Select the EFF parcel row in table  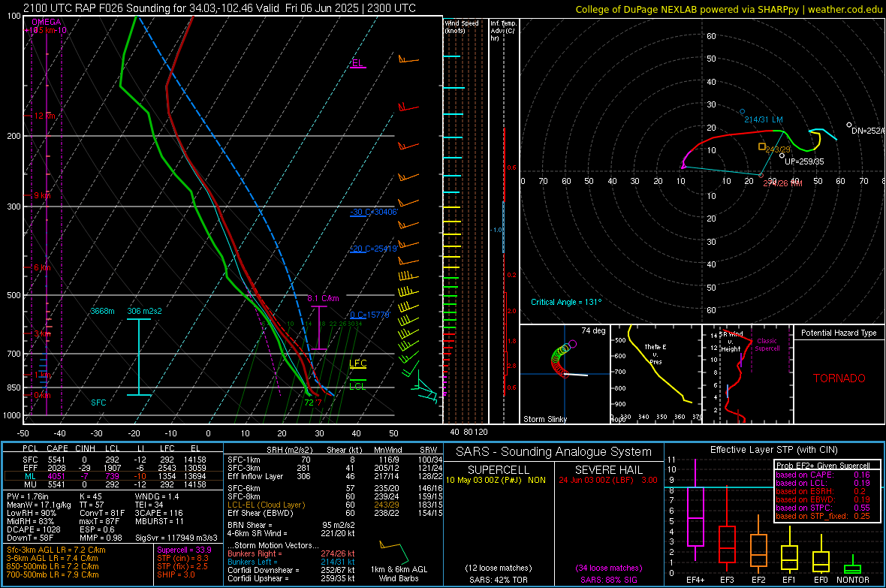pos(114,468)
